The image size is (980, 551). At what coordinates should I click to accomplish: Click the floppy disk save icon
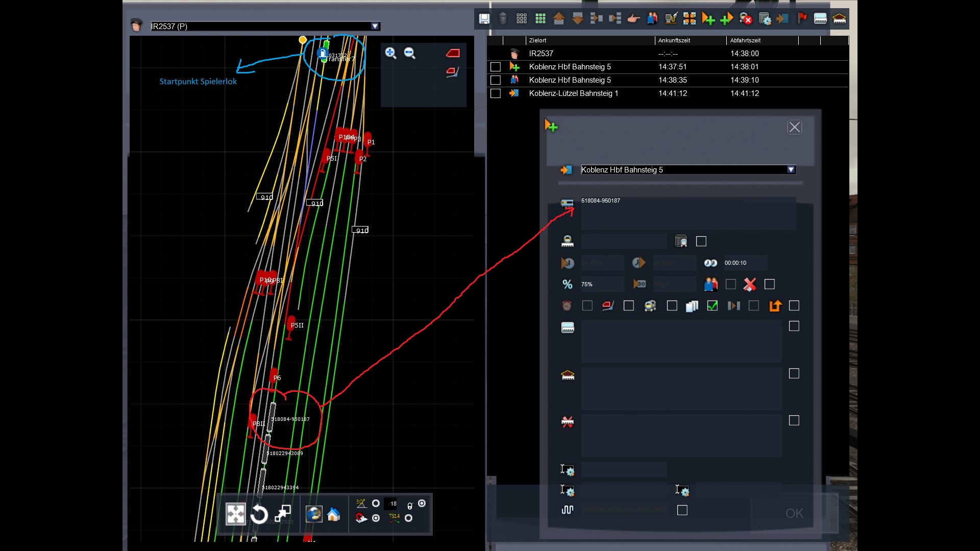[x=484, y=19]
